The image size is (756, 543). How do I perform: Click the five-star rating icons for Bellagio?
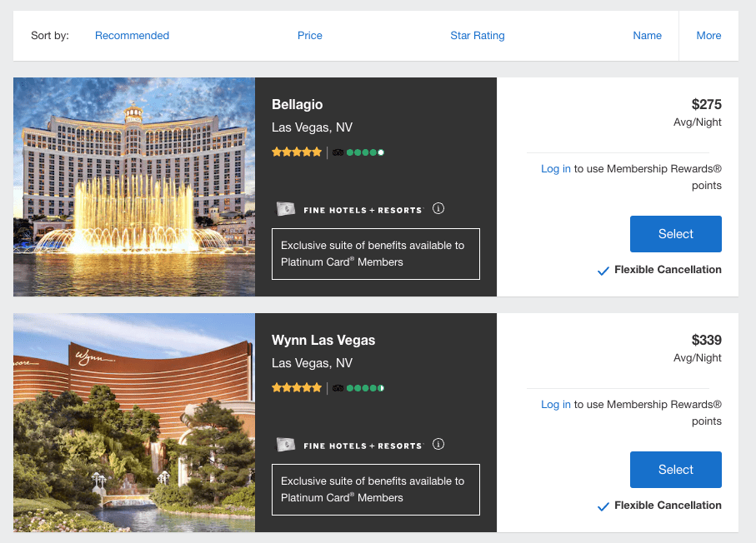296,152
